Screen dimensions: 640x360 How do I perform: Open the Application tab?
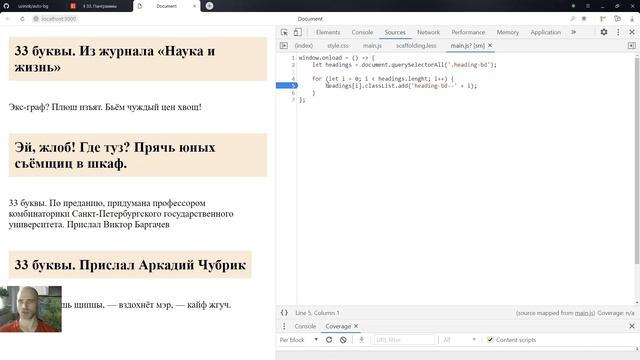(545, 32)
